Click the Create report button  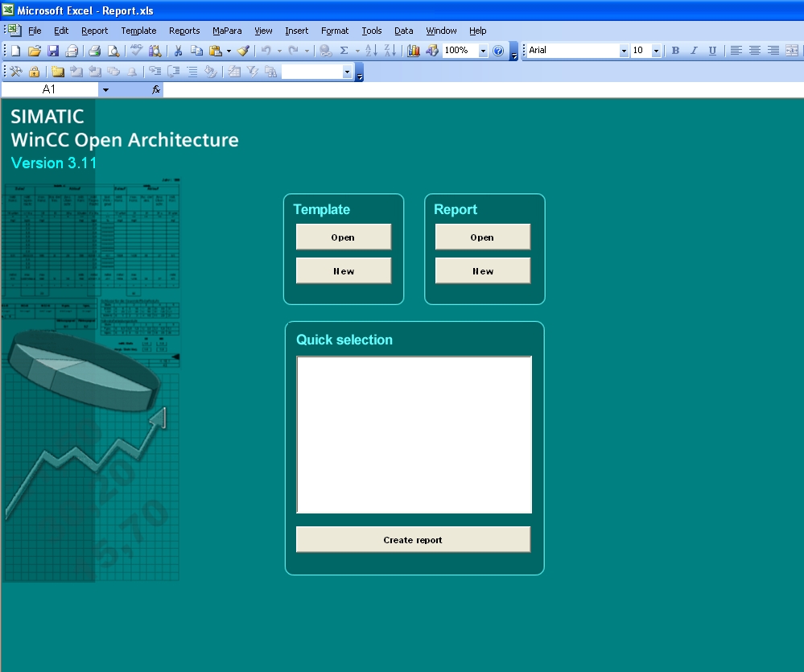[x=414, y=539]
